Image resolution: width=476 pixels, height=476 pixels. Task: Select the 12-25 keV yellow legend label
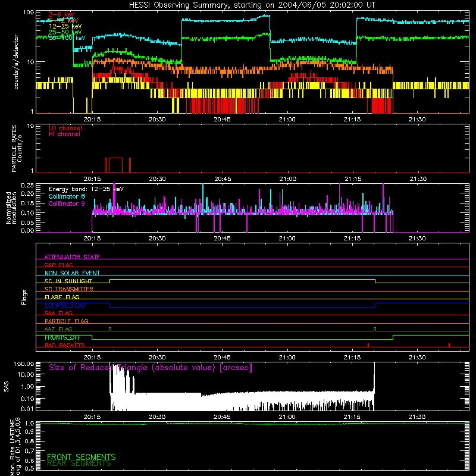pos(65,26)
